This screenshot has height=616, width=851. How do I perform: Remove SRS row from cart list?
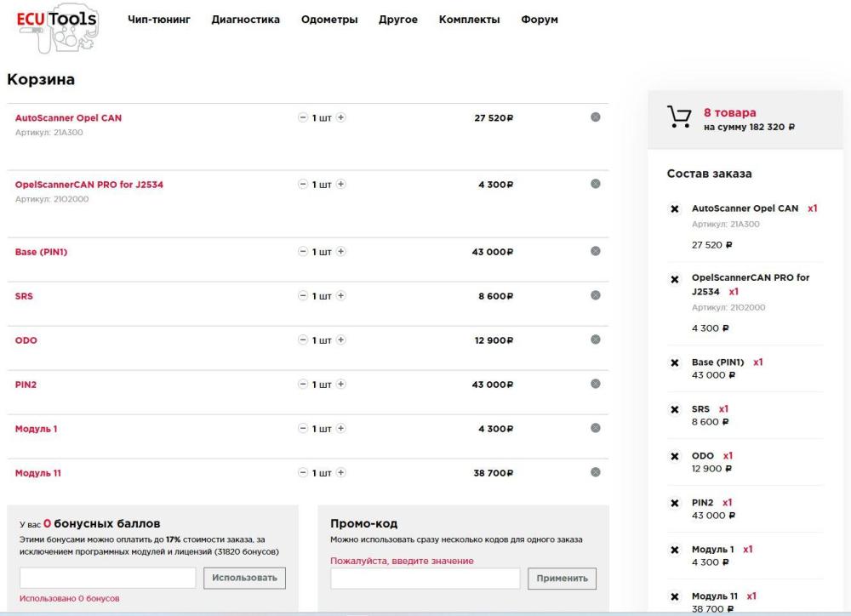(x=596, y=295)
